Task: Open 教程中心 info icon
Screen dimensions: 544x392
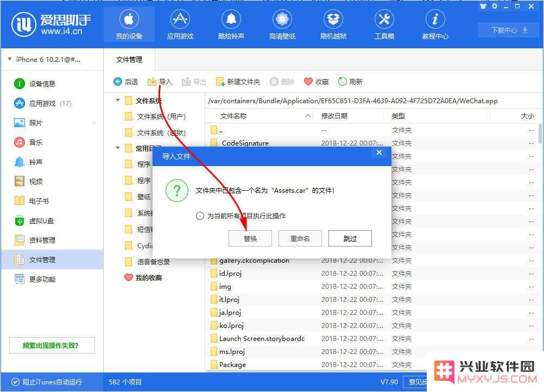Action: 435,24
